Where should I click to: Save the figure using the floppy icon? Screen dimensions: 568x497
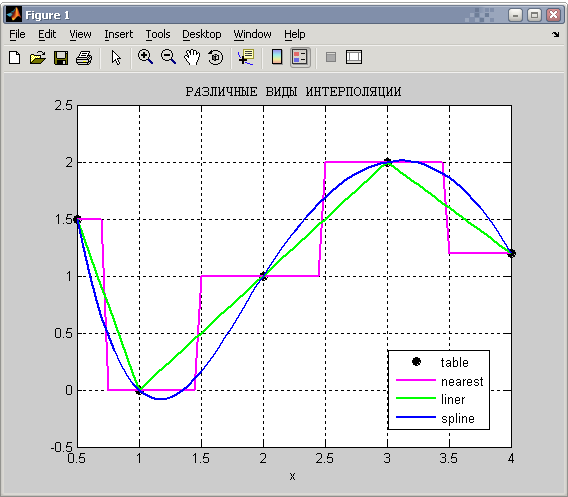tap(61, 58)
